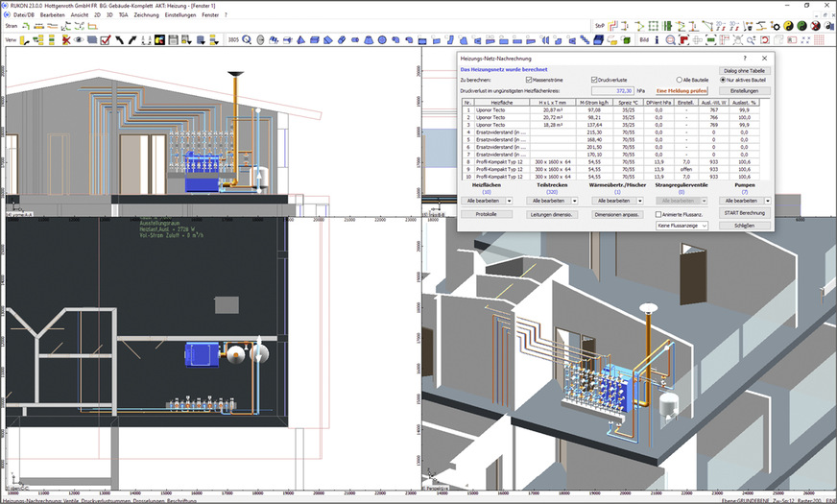Click the magnifier icon next to 3805

pyautogui.click(x=247, y=40)
